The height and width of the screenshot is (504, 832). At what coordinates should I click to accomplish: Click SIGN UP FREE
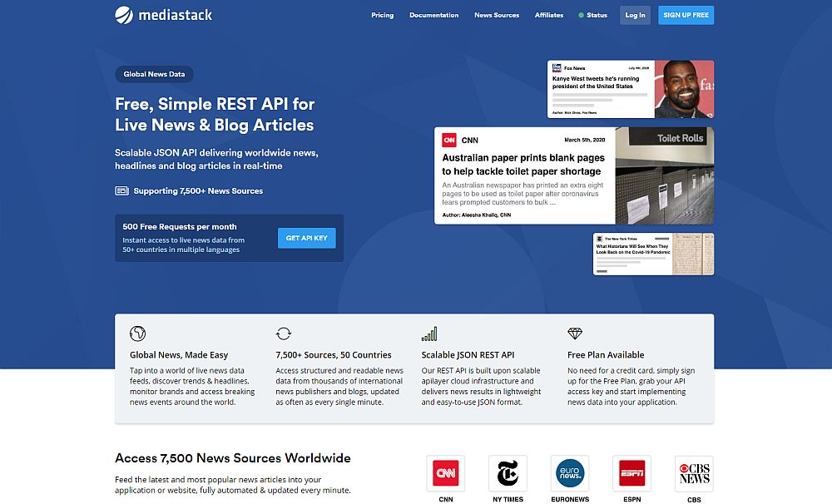click(x=686, y=14)
